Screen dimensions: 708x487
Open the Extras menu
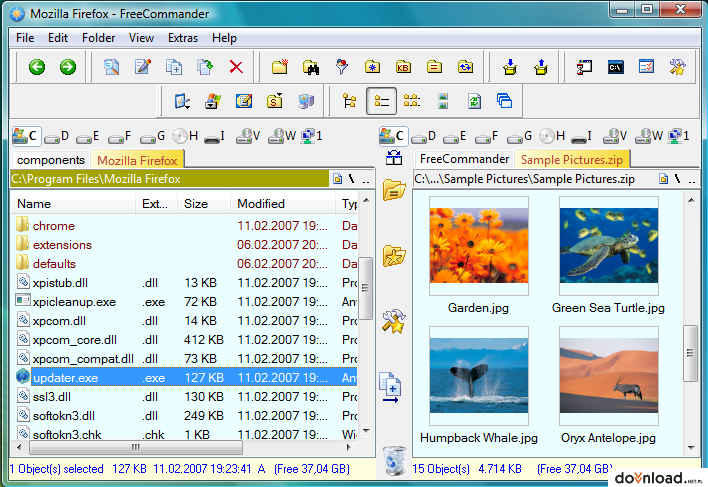(183, 38)
